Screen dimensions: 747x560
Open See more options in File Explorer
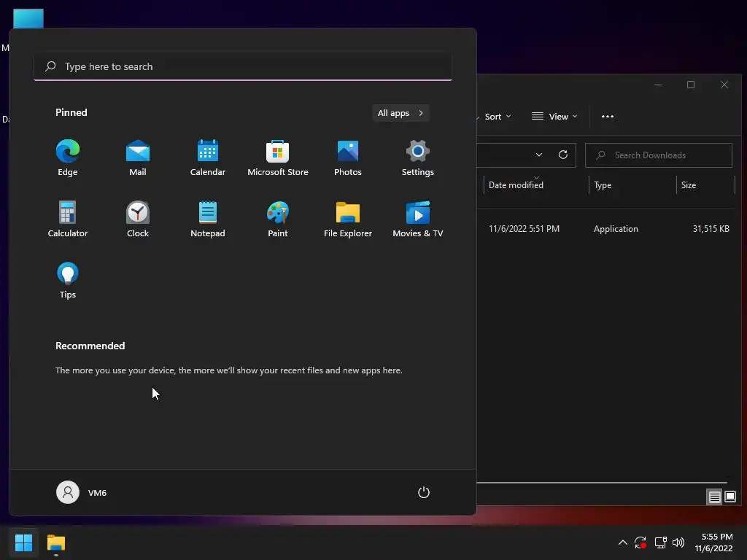tap(608, 117)
